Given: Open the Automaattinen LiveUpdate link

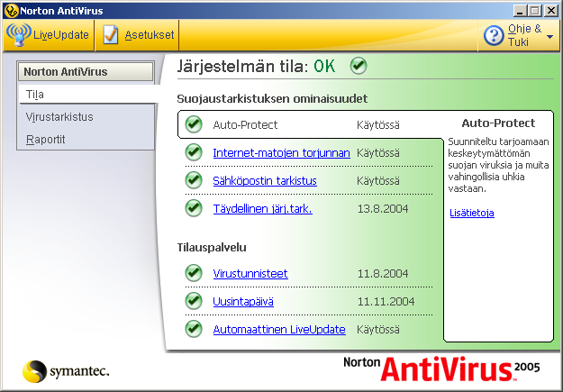Looking at the screenshot, I should [279, 330].
